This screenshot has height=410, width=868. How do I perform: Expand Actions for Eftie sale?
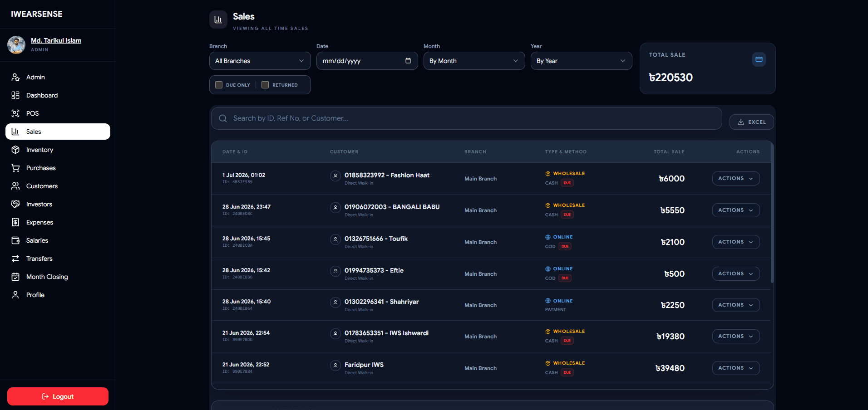[736, 274]
